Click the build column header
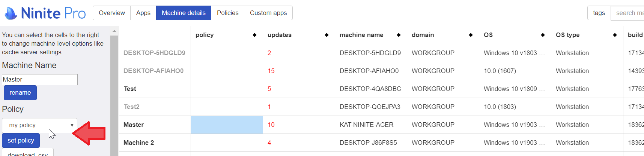644x156 pixels. 634,35
